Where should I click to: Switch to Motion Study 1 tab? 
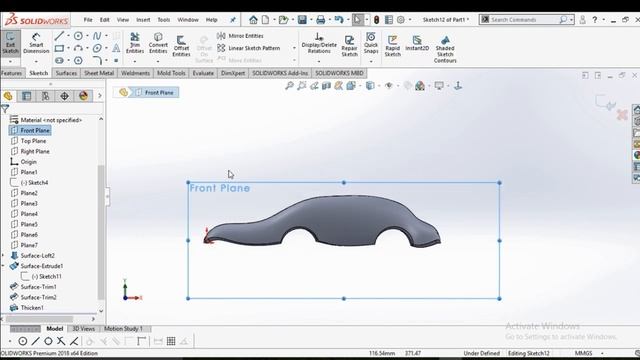point(124,329)
